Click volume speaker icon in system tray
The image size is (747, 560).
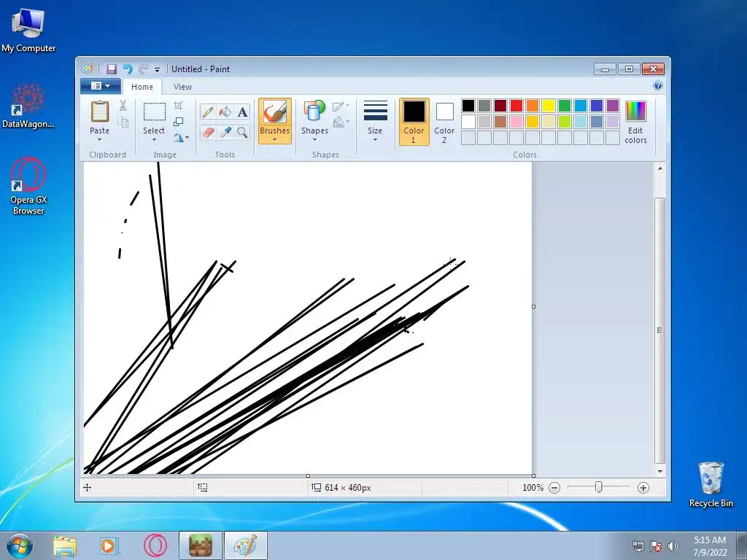(x=673, y=545)
